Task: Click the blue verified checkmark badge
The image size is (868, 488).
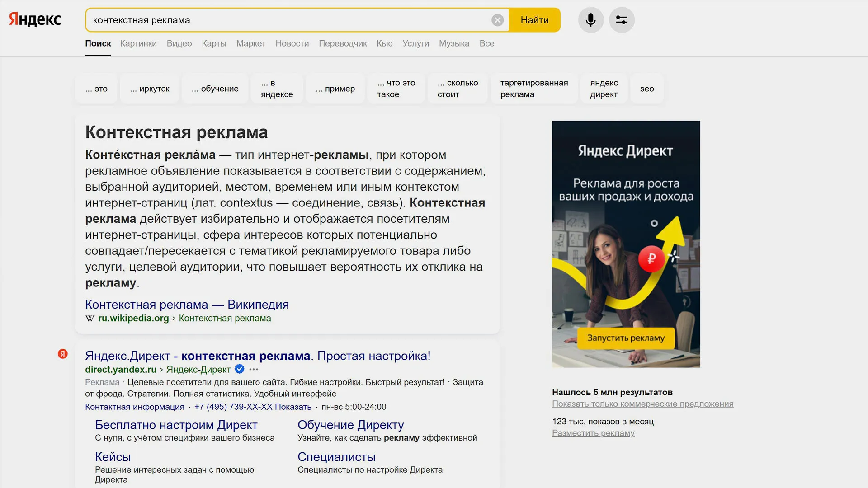Action: click(240, 369)
